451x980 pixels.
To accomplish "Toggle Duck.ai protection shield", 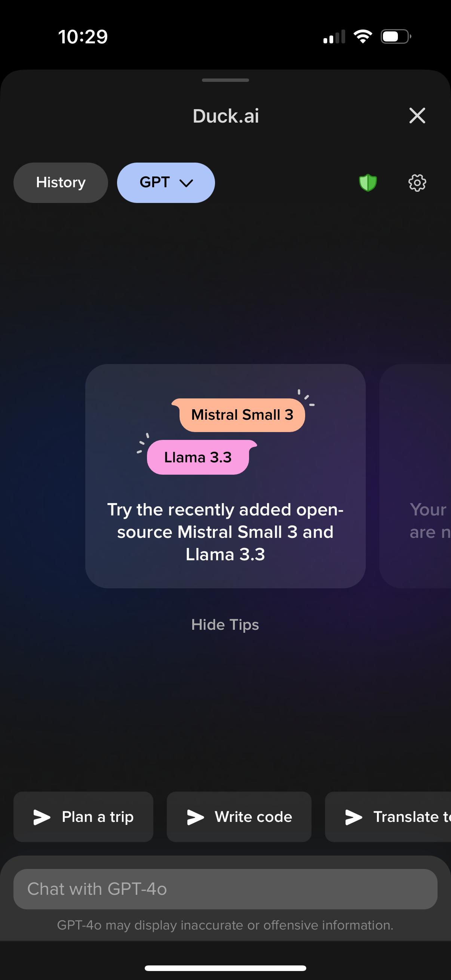I will 368,183.
